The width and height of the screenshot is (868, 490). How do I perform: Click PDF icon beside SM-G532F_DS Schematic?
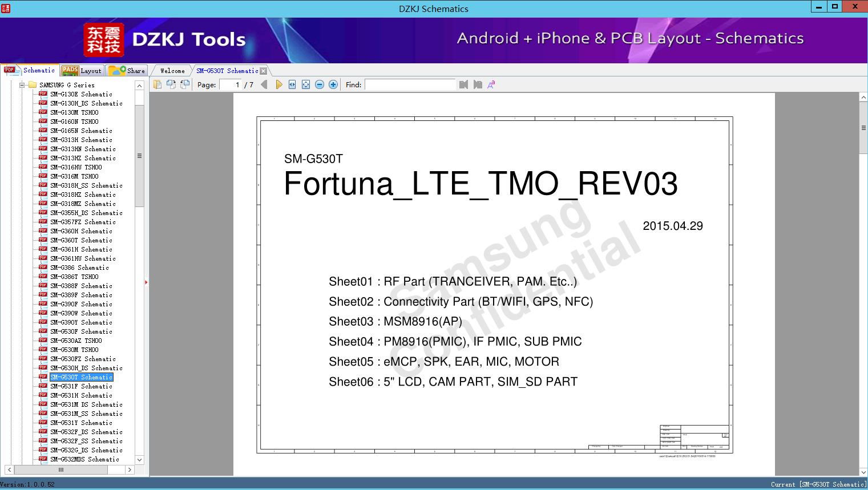click(43, 432)
